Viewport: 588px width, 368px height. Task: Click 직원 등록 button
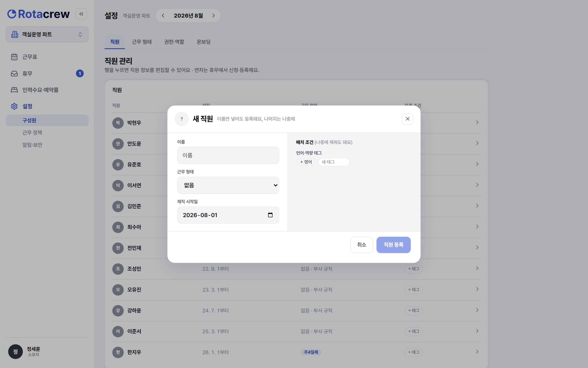coord(393,245)
